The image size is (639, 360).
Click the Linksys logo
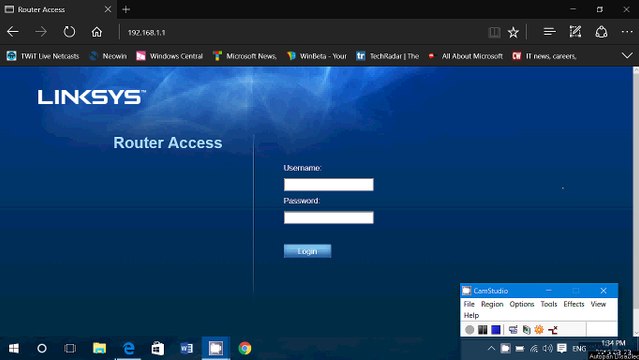[x=91, y=97]
